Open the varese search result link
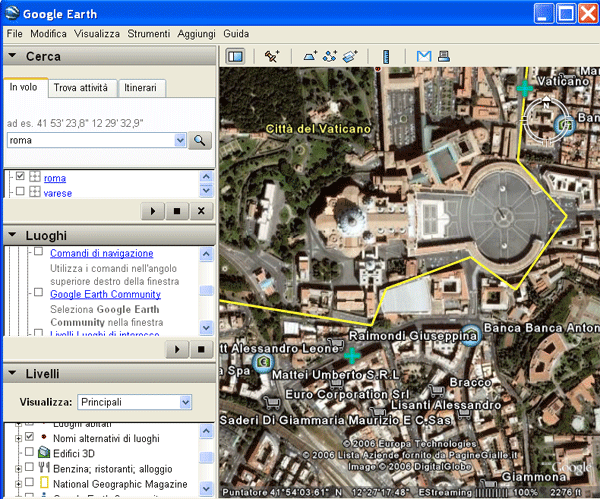This screenshot has width=600, height=499. (58, 193)
